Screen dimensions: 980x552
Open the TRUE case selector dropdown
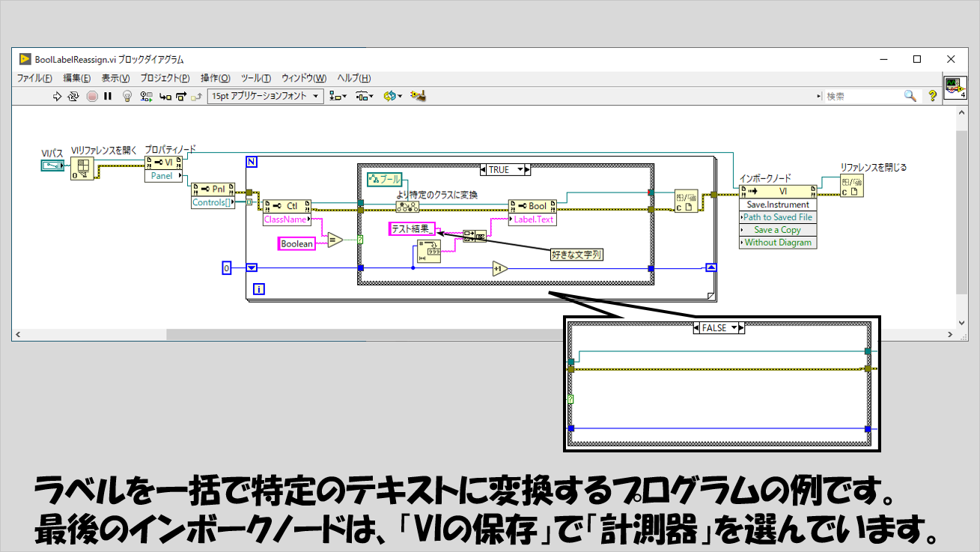(x=527, y=170)
